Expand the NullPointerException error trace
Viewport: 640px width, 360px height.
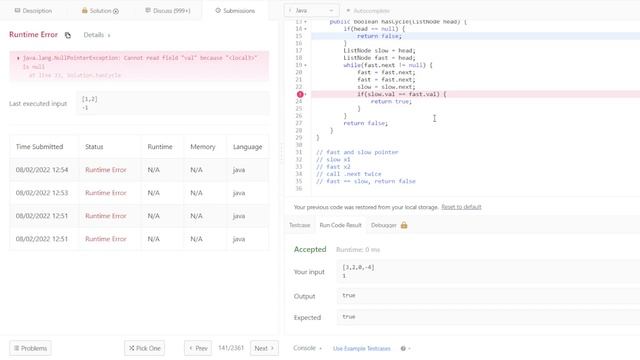[18, 58]
